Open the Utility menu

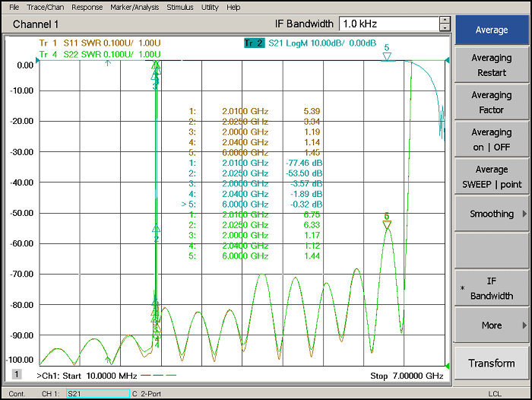click(x=210, y=7)
